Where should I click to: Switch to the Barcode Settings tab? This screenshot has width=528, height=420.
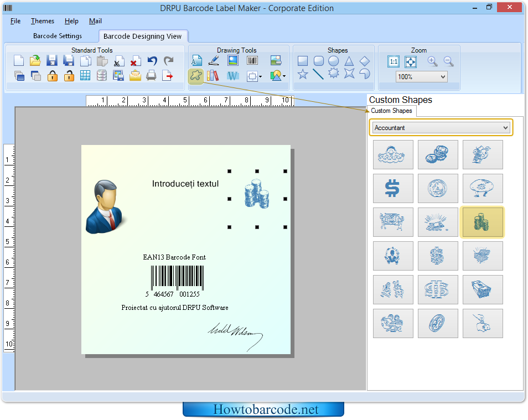[58, 36]
